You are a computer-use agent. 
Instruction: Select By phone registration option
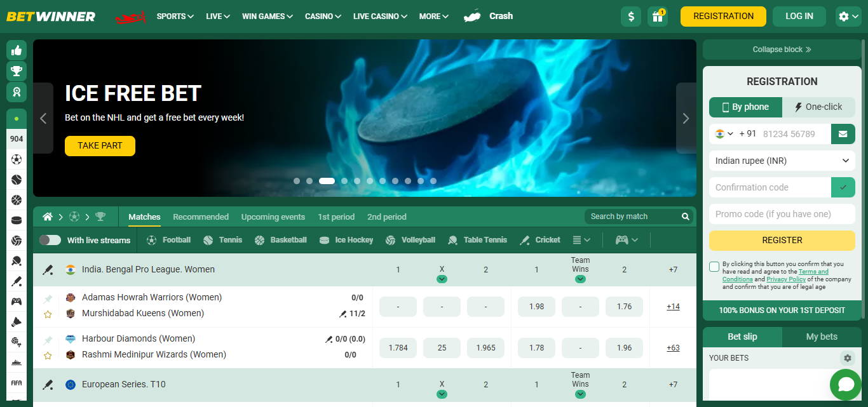pos(745,107)
